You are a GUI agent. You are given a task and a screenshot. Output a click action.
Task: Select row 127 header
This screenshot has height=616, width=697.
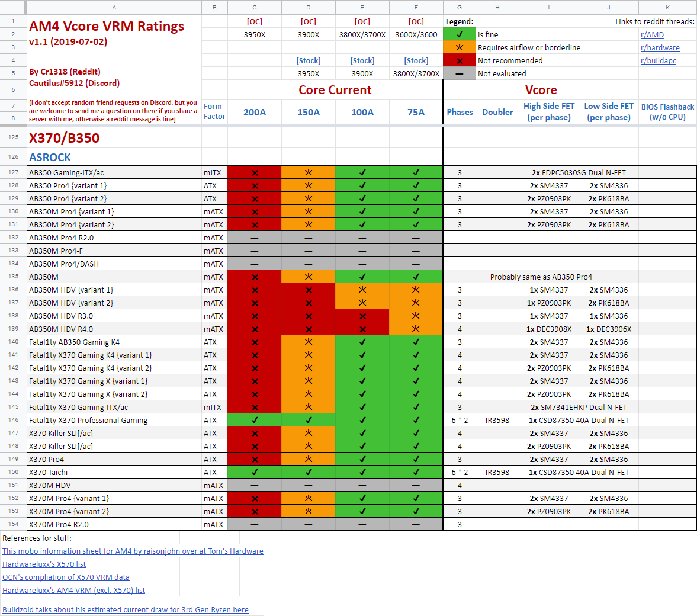click(x=14, y=172)
